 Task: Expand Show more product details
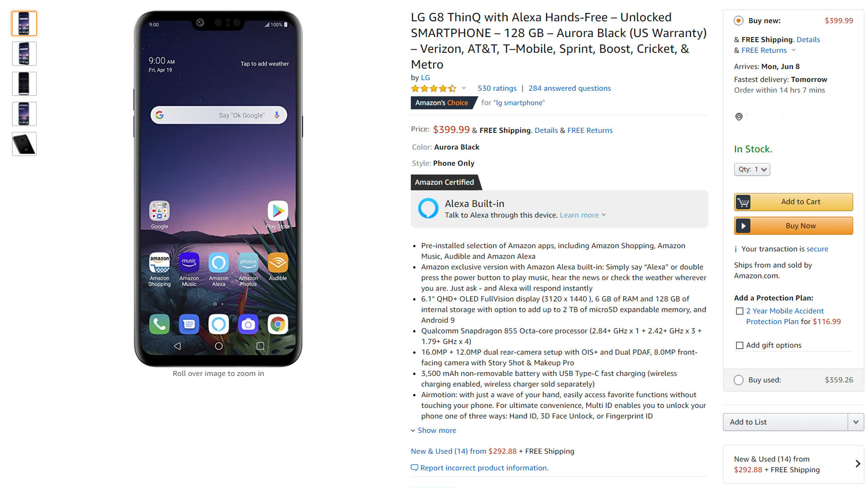[x=434, y=431]
